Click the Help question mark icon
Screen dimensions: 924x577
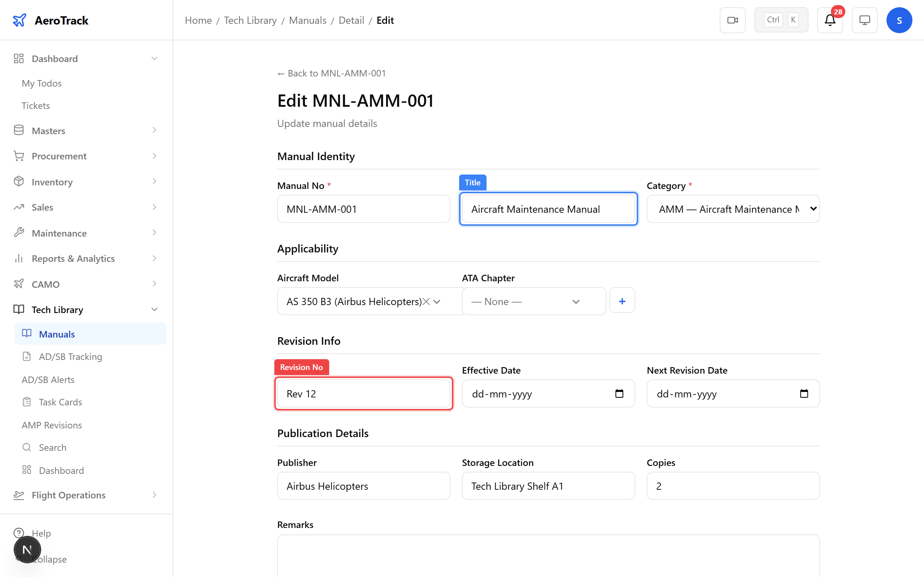(19, 533)
